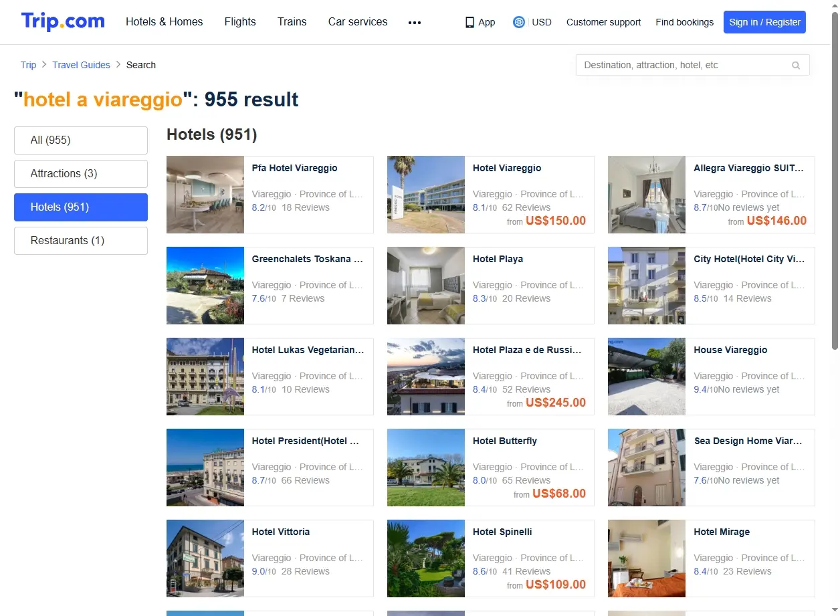Open the Car services menu
Screen dimensions: 840x616
[358, 21]
